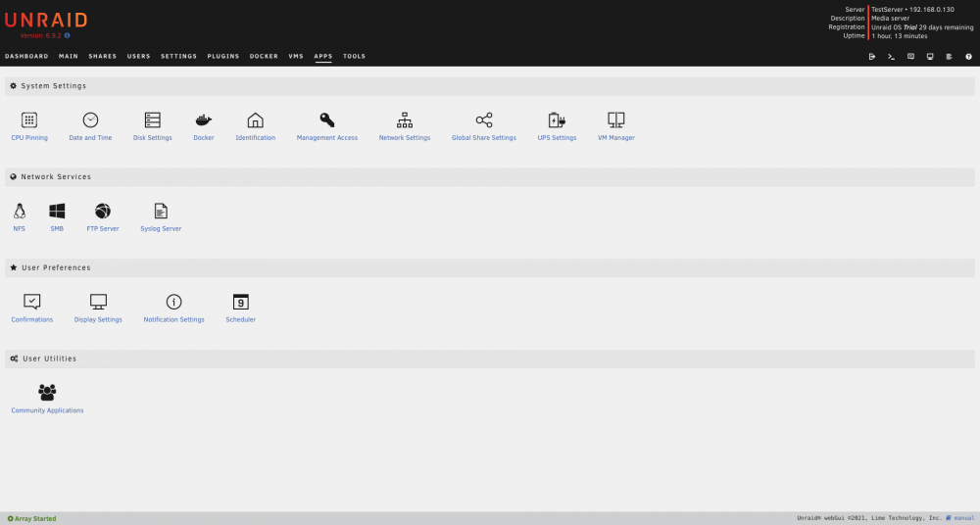Viewport: 980px width, 525px height.
Task: Switch to the VMs tab
Action: (x=296, y=56)
